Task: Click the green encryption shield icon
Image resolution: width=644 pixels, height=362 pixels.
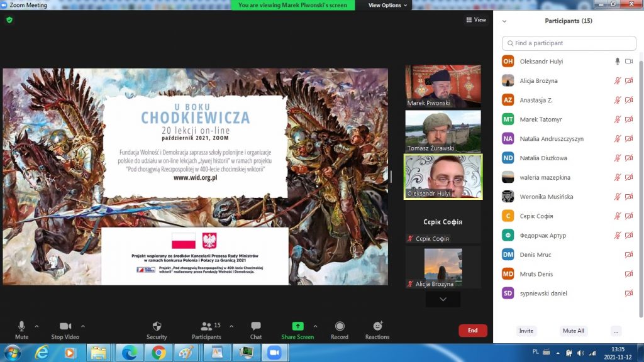Action: click(9, 19)
